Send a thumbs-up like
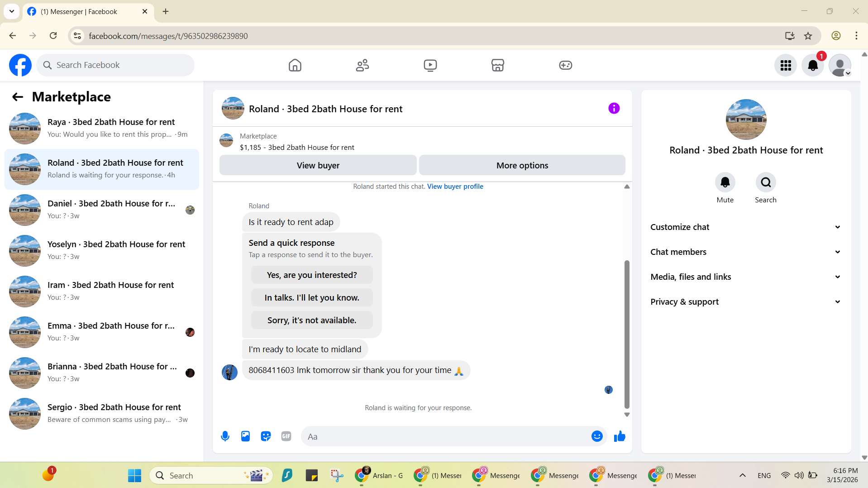 pos(620,436)
